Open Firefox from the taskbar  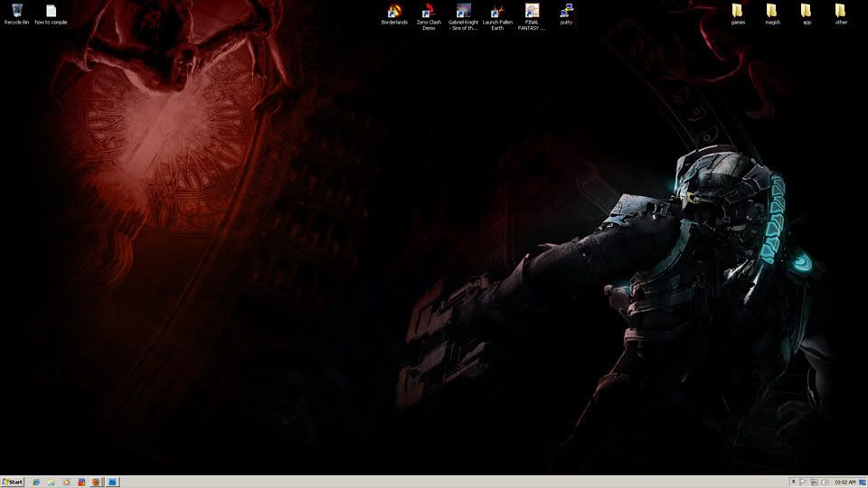tap(97, 483)
